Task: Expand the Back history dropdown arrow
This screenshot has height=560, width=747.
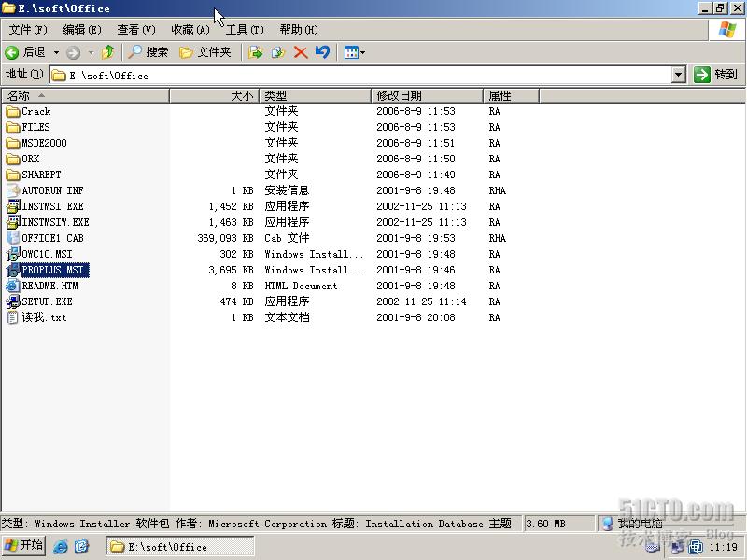Action: pos(56,52)
